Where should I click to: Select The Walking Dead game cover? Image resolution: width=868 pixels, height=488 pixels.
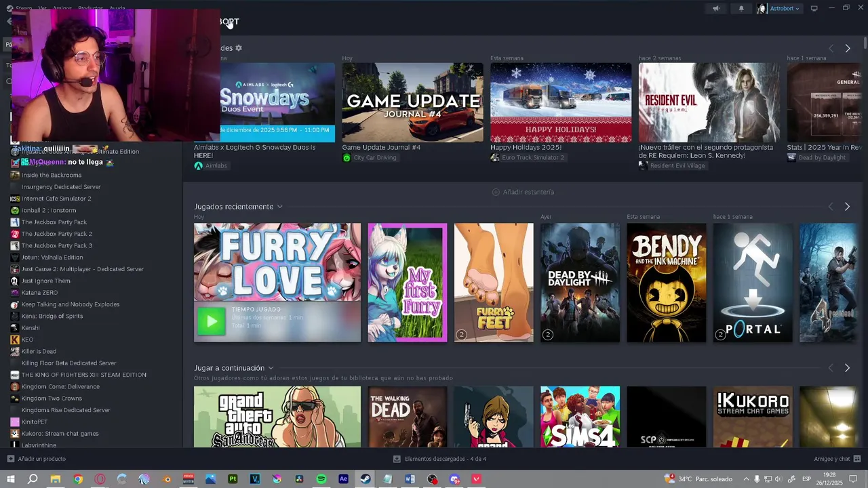point(407,417)
